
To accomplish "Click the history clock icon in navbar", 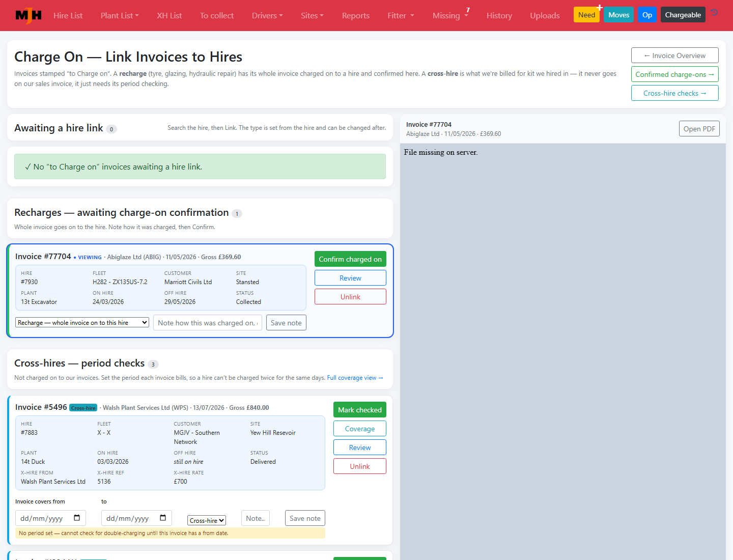I will pyautogui.click(x=715, y=13).
